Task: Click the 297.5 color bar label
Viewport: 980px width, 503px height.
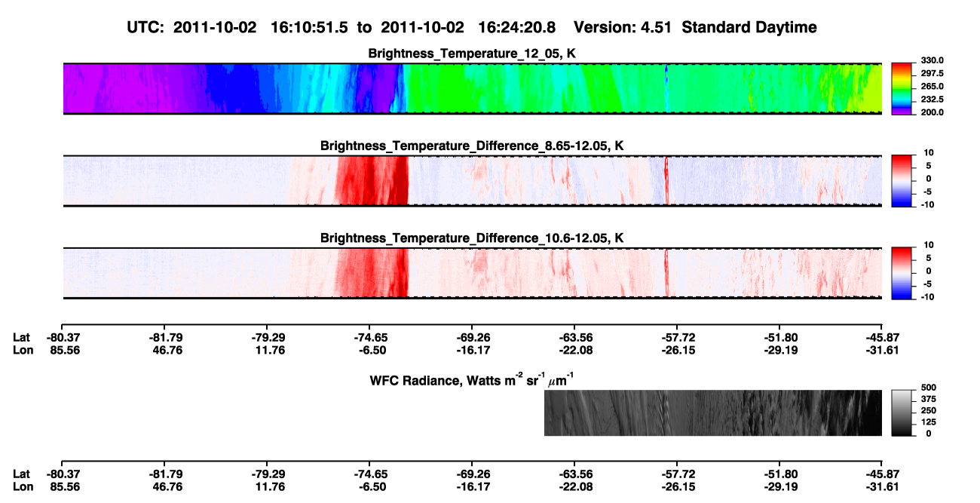Action: (x=933, y=73)
